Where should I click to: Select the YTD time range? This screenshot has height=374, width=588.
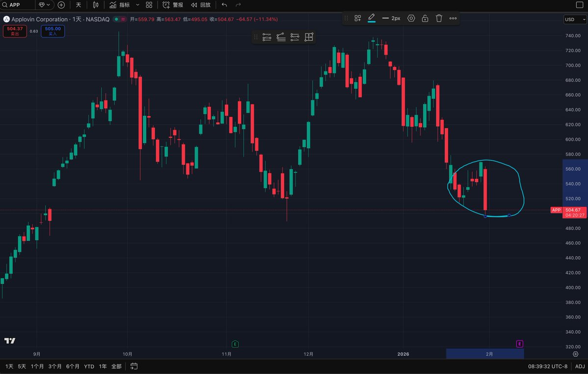point(89,366)
